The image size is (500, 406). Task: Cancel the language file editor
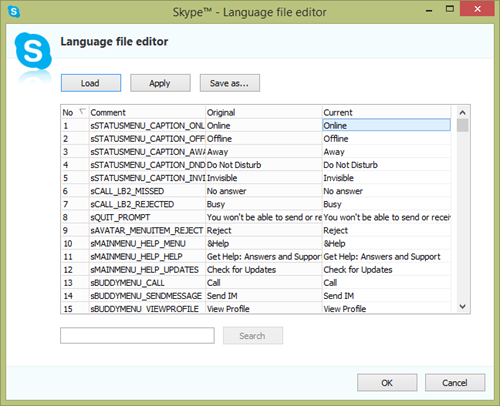pyautogui.click(x=455, y=383)
